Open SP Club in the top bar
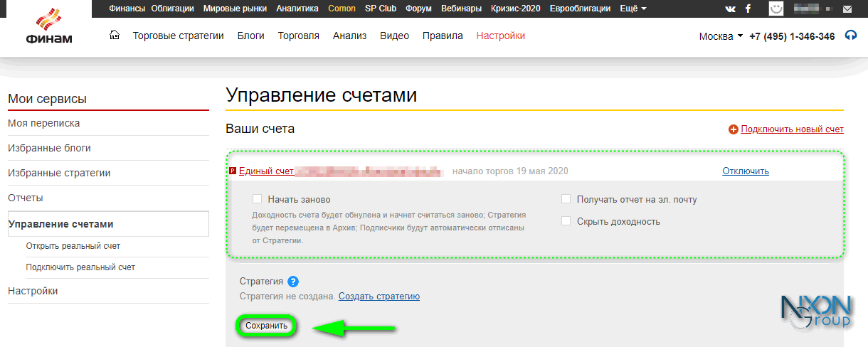Viewport: 868px width, 347px height. tap(381, 9)
